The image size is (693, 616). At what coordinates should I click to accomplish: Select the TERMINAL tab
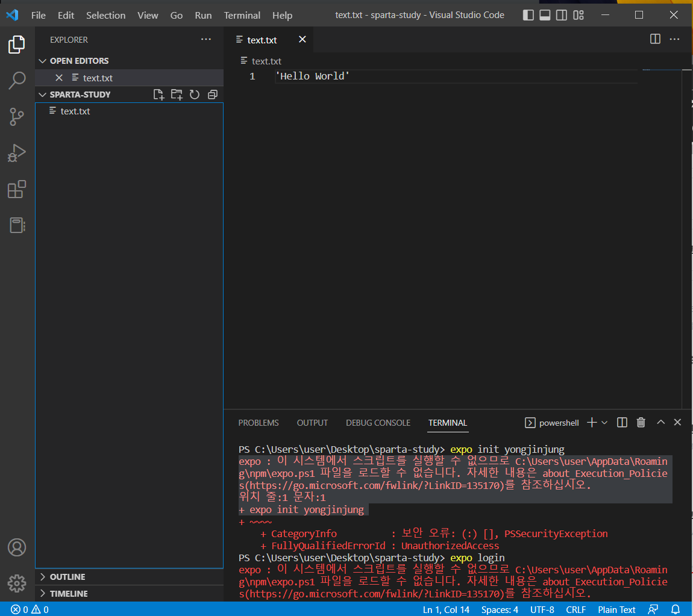coord(448,423)
